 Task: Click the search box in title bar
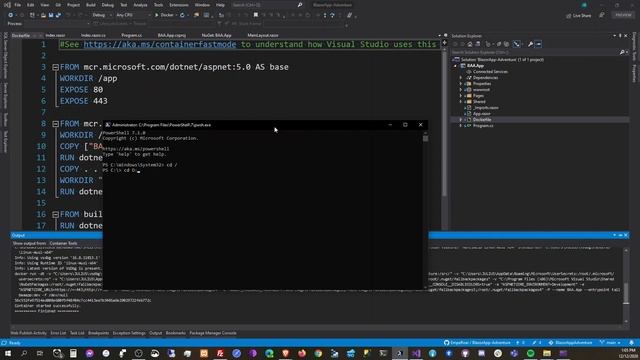click(267, 5)
